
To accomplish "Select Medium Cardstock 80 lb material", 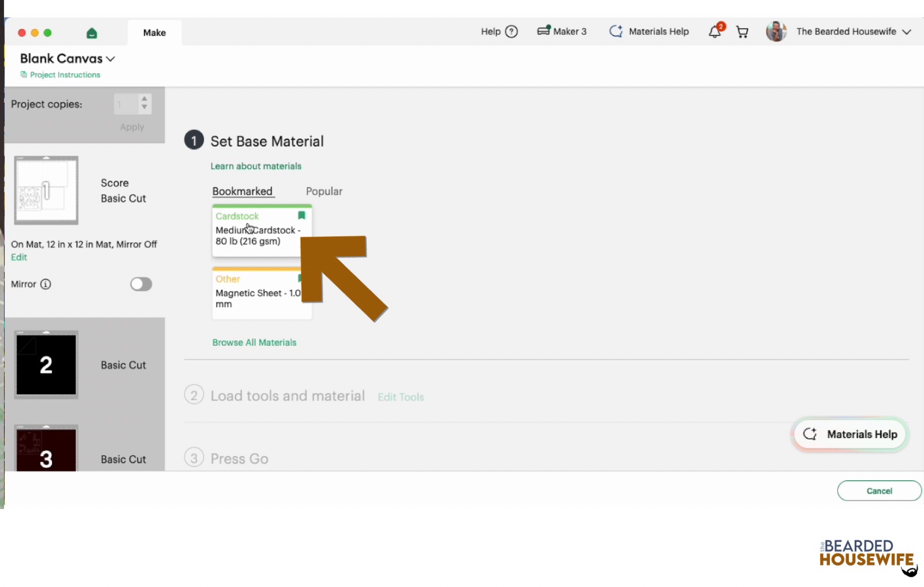I will (262, 231).
